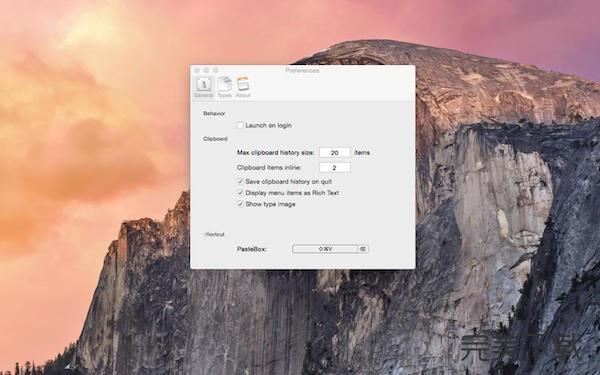This screenshot has width=600, height=375.
Task: Select the Preferences window title bar
Action: 302,70
